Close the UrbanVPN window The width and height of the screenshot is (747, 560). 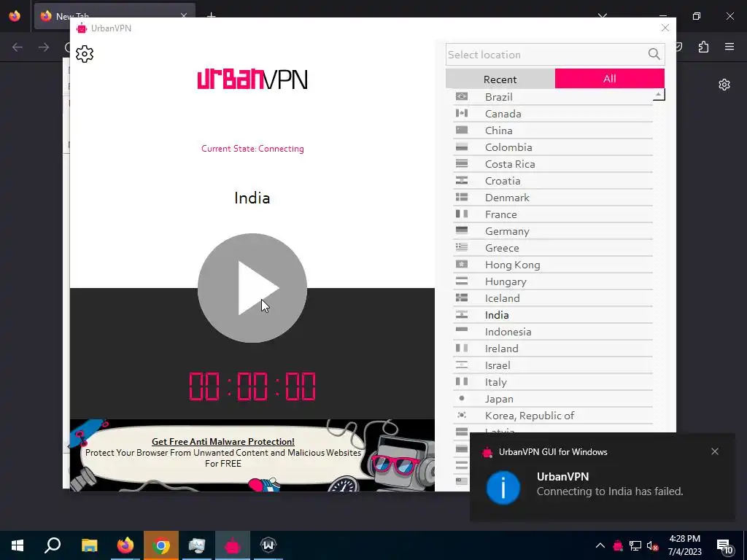click(x=665, y=28)
